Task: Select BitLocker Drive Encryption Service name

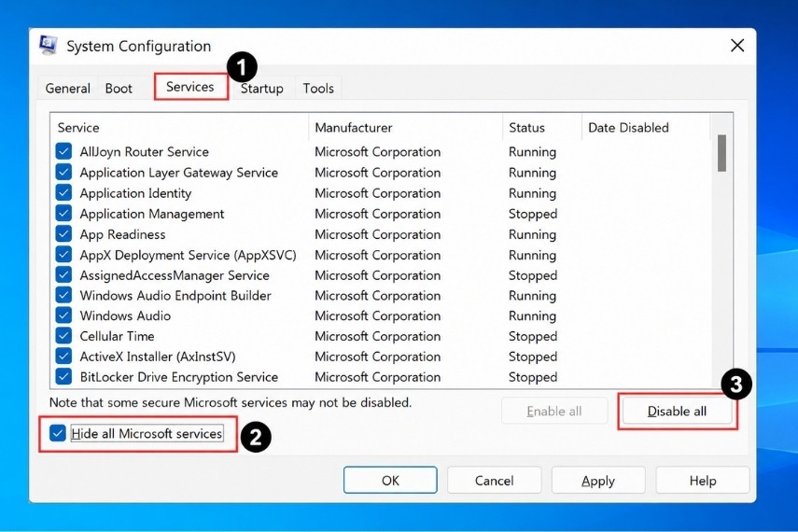Action: (179, 377)
